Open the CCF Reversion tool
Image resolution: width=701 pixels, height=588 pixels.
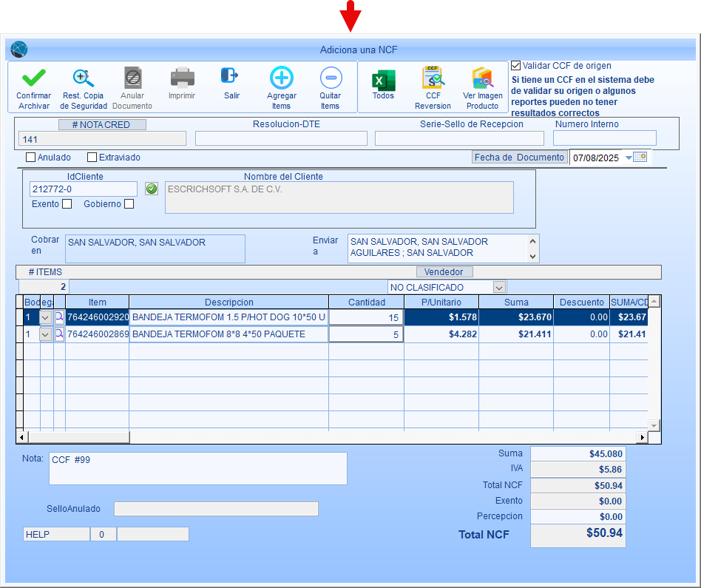(x=433, y=78)
